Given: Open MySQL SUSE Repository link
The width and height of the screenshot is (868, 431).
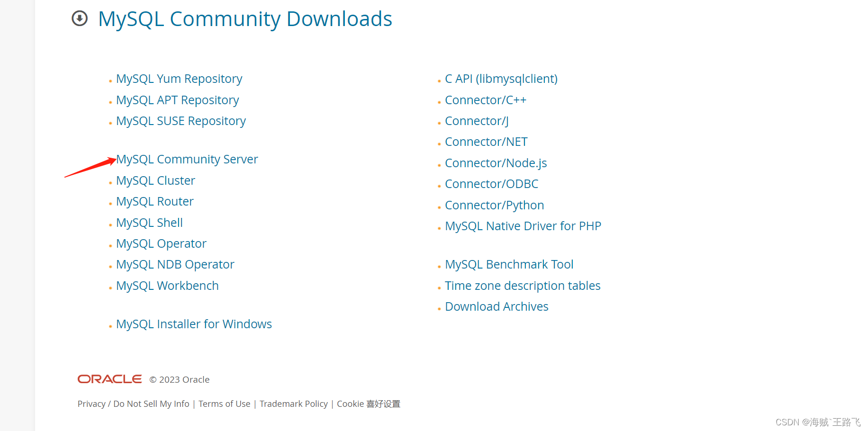Looking at the screenshot, I should coord(181,121).
